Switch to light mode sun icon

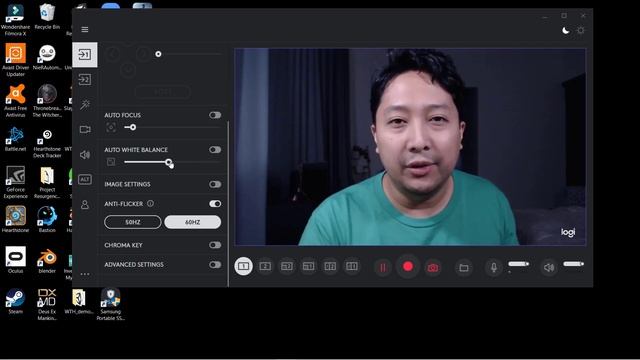point(580,31)
